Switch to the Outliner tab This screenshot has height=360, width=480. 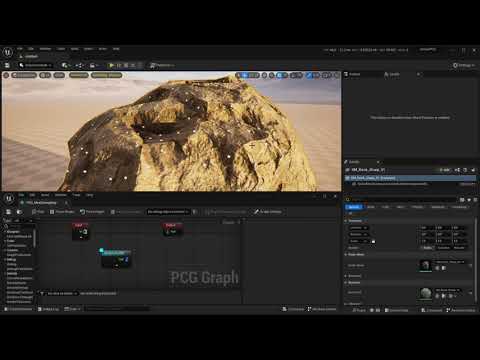(352, 74)
